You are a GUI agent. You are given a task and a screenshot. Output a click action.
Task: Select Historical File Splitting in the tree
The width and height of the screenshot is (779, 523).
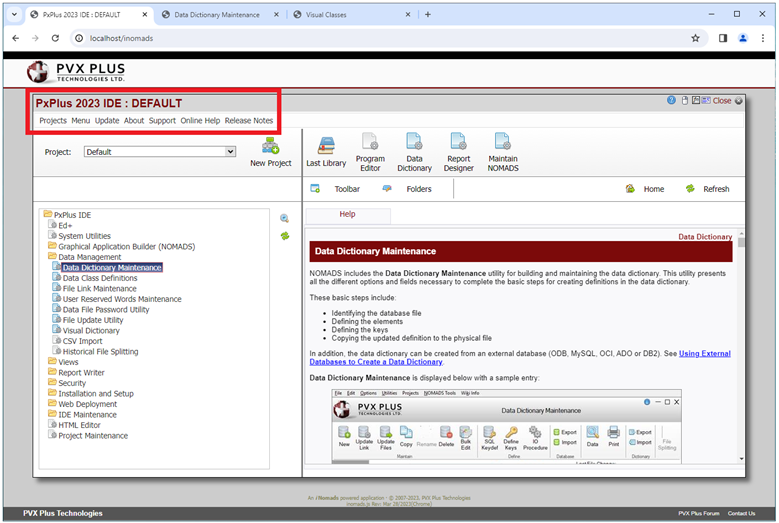point(100,352)
